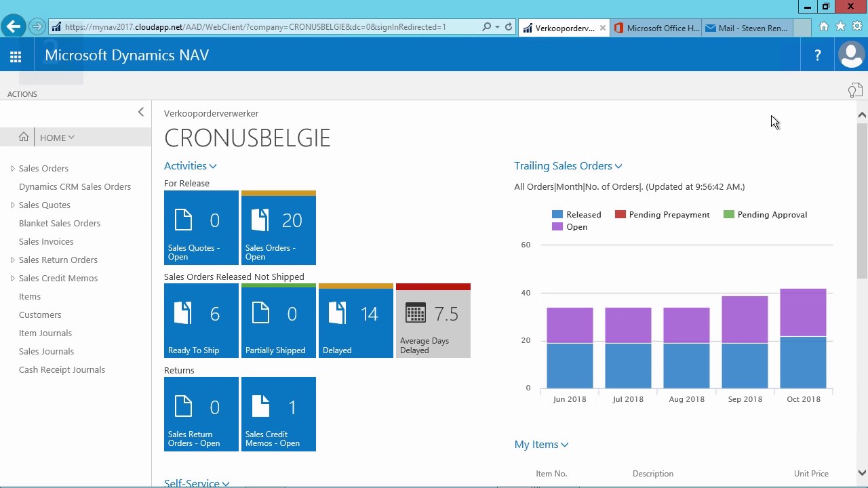Expand the My Items dropdown
The width and height of the screenshot is (868, 488).
(x=541, y=445)
